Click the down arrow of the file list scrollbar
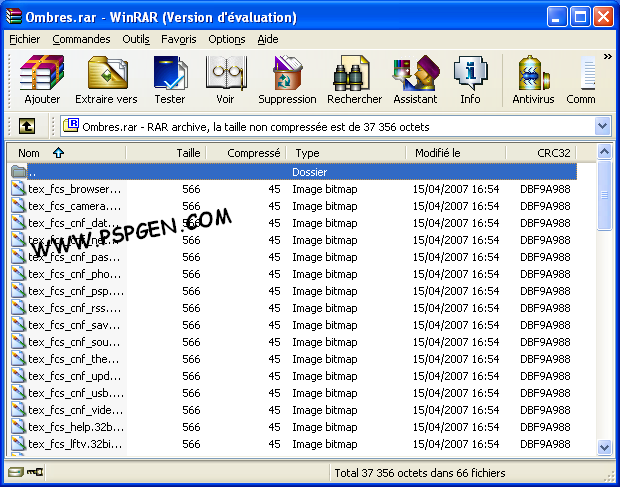The image size is (620, 487). (x=604, y=447)
